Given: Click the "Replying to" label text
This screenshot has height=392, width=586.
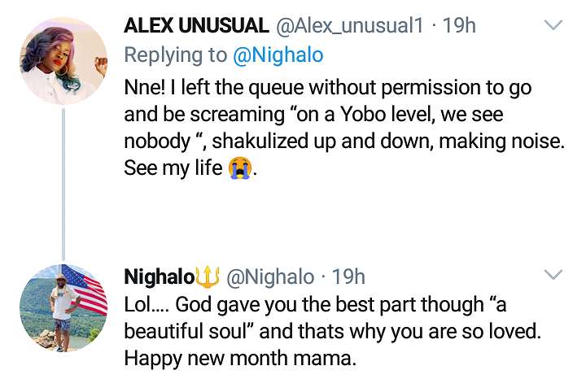Looking at the screenshot, I should point(173,55).
